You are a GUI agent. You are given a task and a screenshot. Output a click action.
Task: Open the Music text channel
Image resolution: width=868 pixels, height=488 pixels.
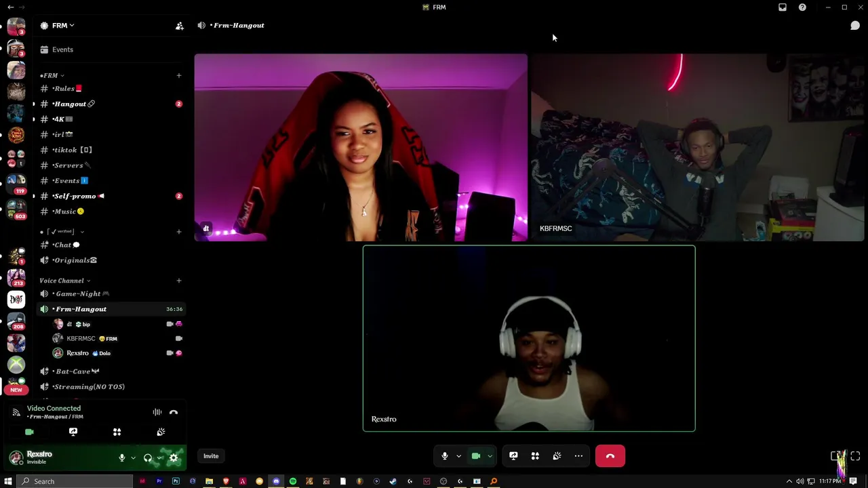[x=111, y=211]
